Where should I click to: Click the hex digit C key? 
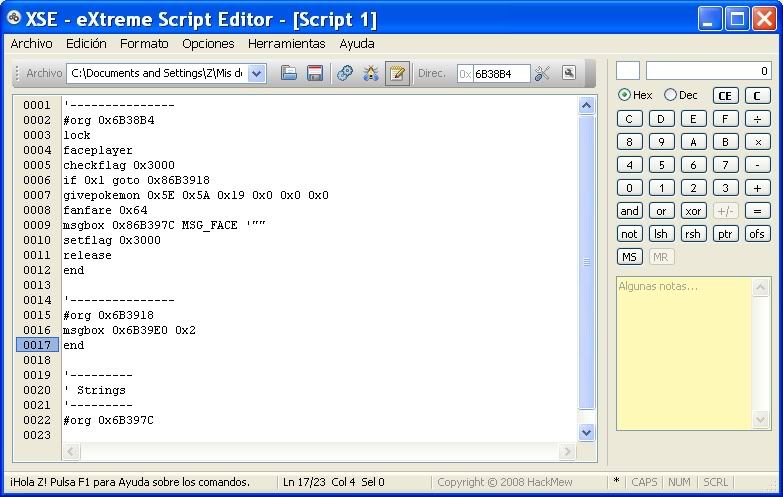click(629, 119)
